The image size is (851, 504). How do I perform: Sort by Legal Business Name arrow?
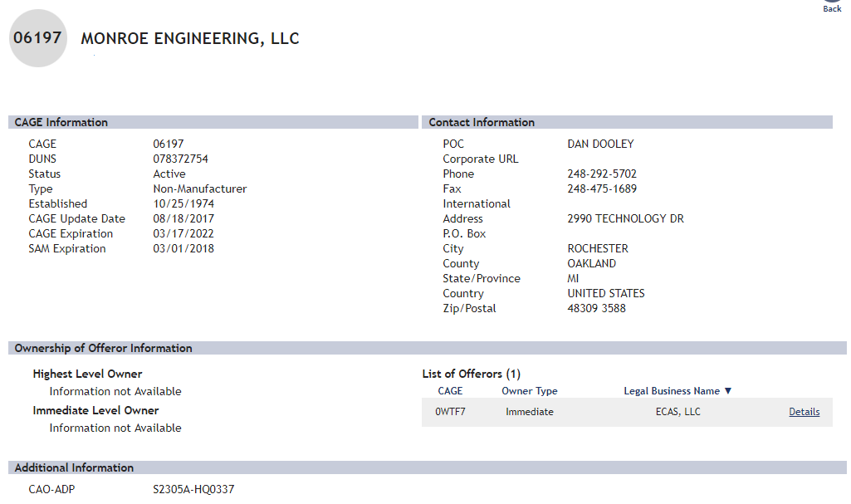pyautogui.click(x=728, y=391)
